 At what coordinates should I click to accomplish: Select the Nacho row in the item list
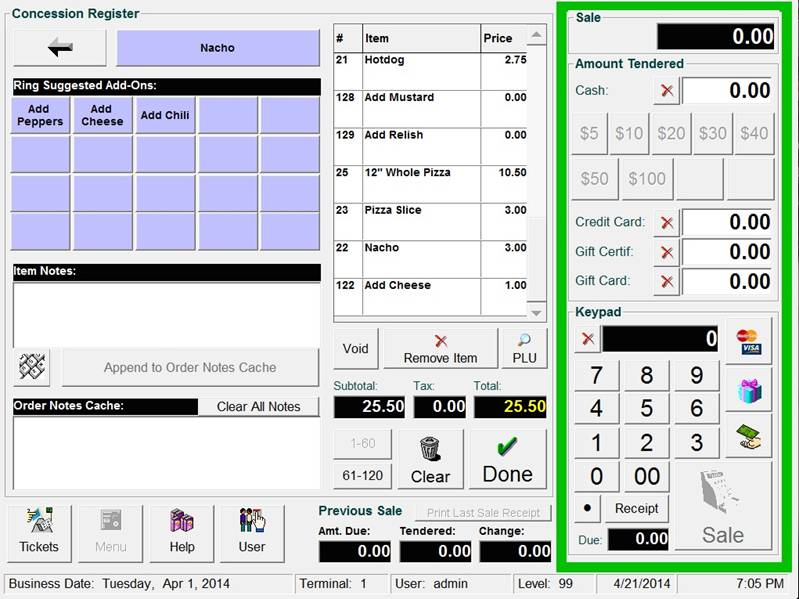pyautogui.click(x=431, y=259)
